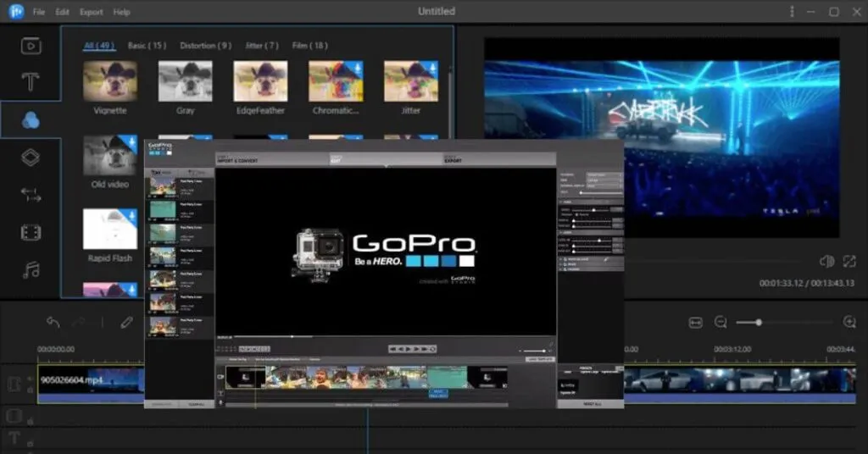The image size is (868, 454).
Task: Click the teal clip in GoPro storyboard
Action: 448,377
